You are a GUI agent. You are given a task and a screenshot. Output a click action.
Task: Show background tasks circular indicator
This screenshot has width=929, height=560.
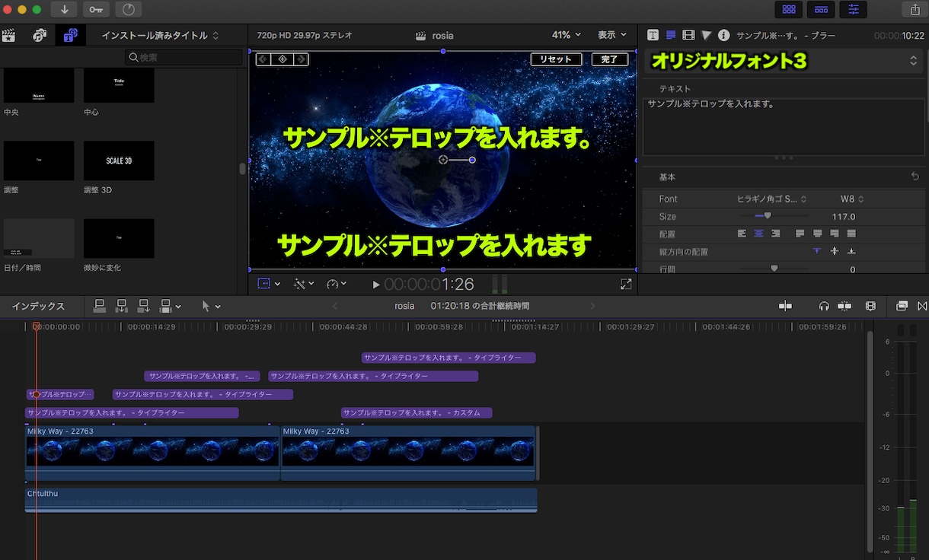point(128,10)
